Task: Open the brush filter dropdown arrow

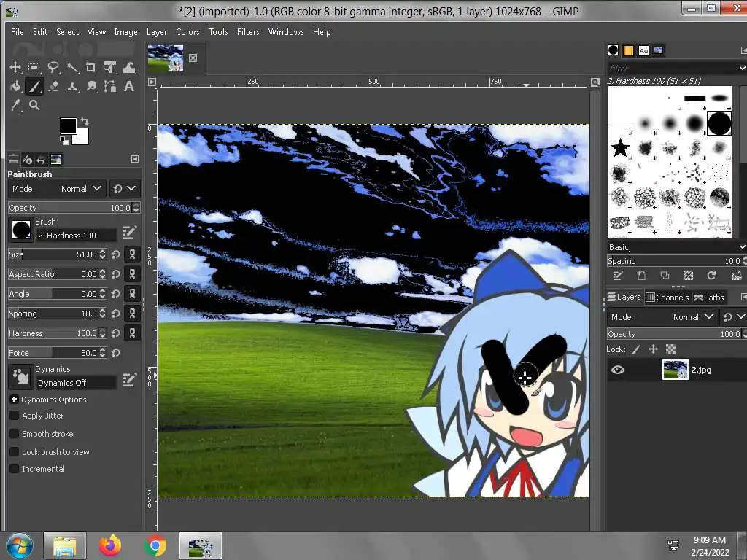Action: (742, 68)
